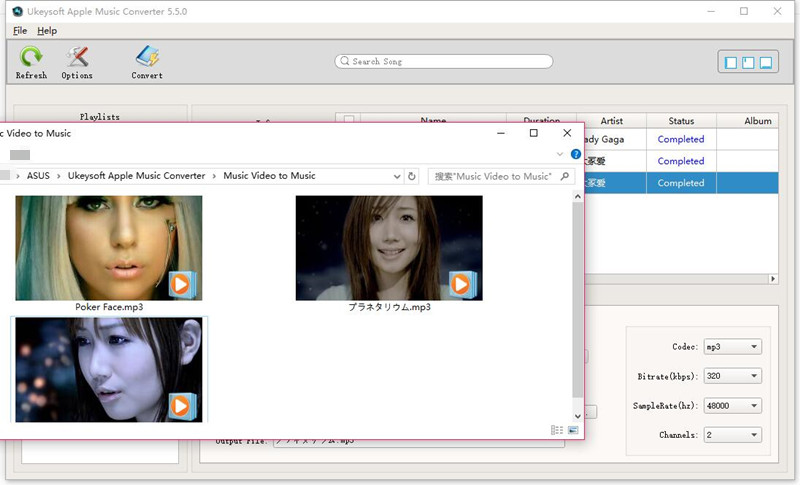This screenshot has height=485, width=800.
Task: Click the Explorer scrollbar up arrow
Action: (x=578, y=196)
